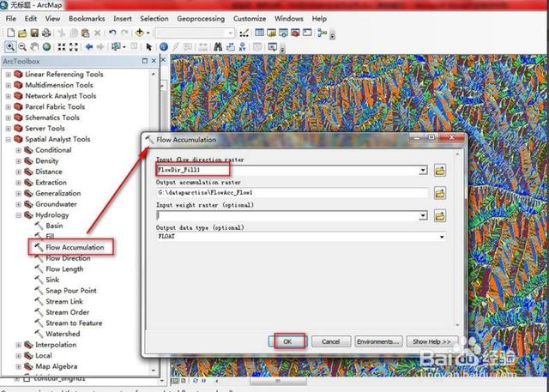Click the output accumulation raster path field

[x=293, y=193]
